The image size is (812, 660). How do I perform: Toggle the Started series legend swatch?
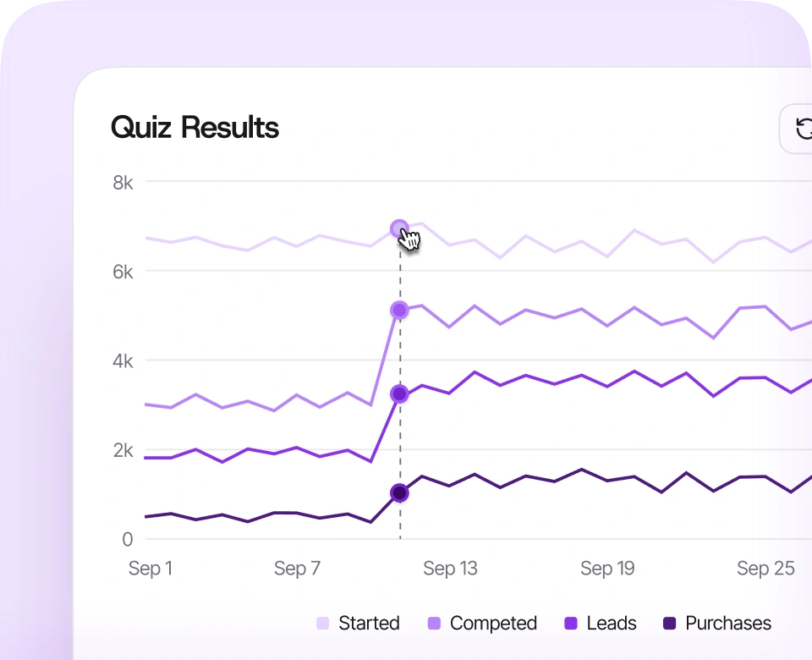point(322,624)
